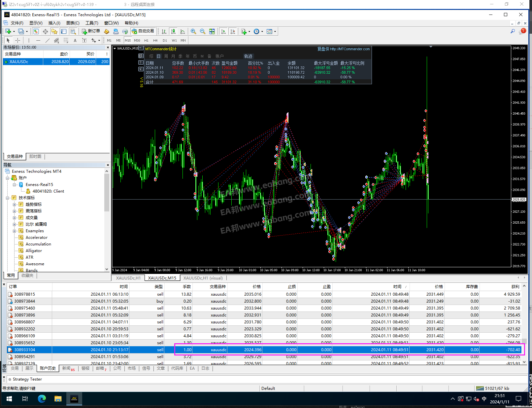Zoom in on the chart
This screenshot has height=408, width=532.
pyautogui.click(x=193, y=31)
